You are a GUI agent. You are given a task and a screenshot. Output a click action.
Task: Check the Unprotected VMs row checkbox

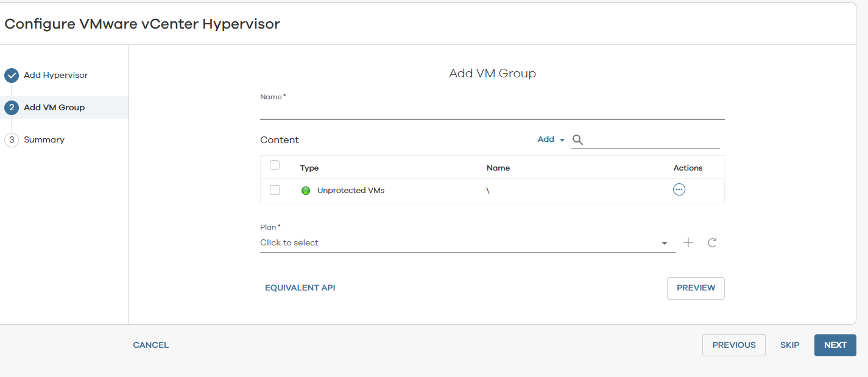[x=275, y=190]
